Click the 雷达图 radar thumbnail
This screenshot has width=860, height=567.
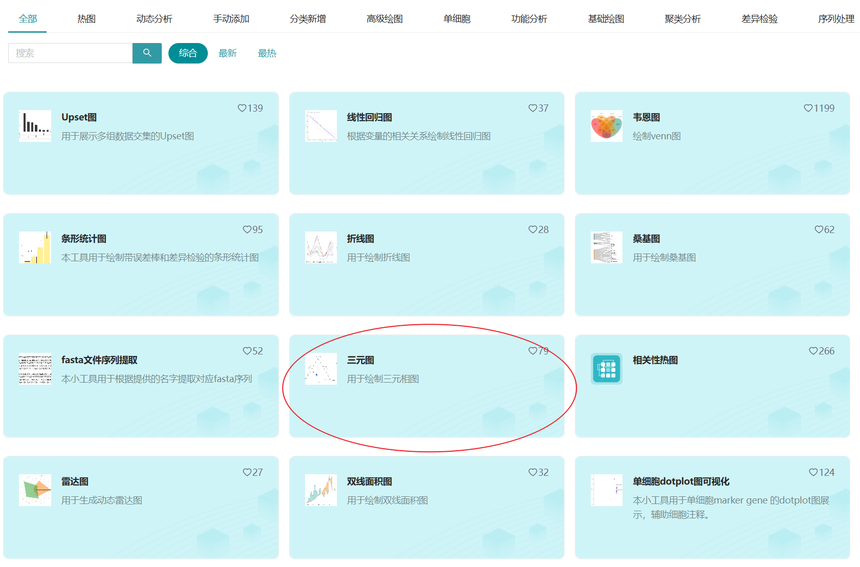point(35,490)
